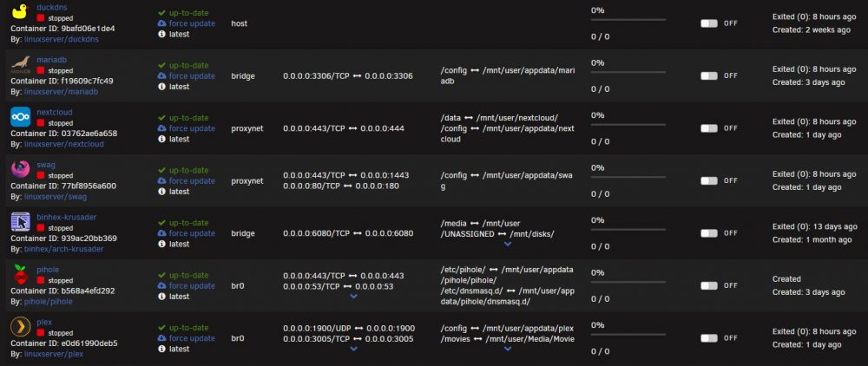
Task: Toggle autostart switch for duckdns
Action: click(x=708, y=23)
